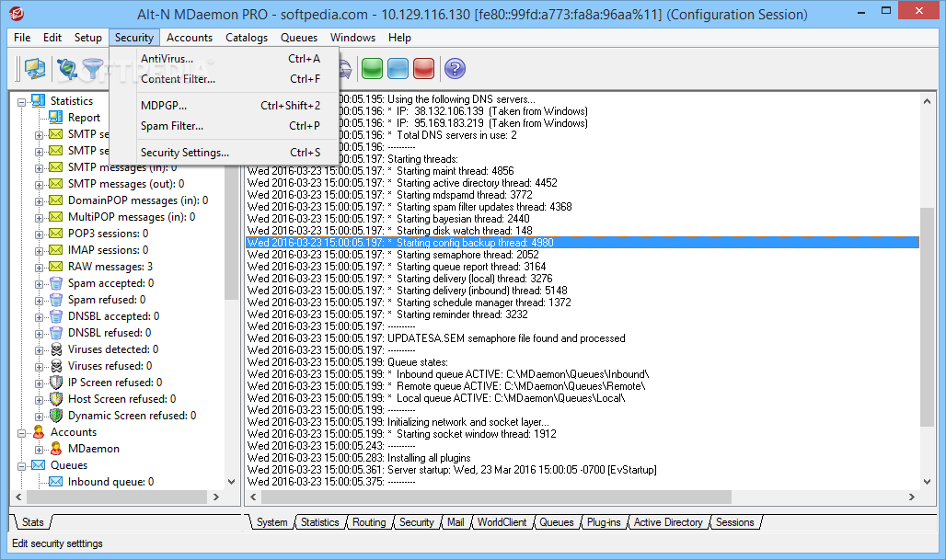Click the tree pane scroll down arrow
The height and width of the screenshot is (560, 946).
tap(231, 481)
